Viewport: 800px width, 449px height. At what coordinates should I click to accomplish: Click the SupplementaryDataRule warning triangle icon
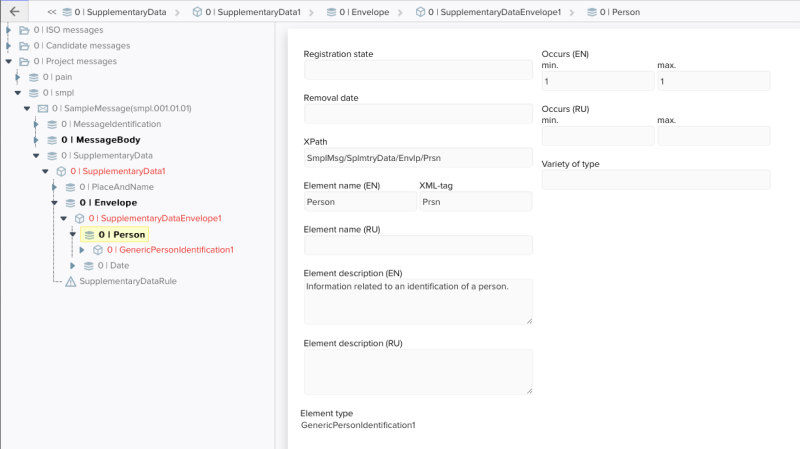tap(70, 282)
